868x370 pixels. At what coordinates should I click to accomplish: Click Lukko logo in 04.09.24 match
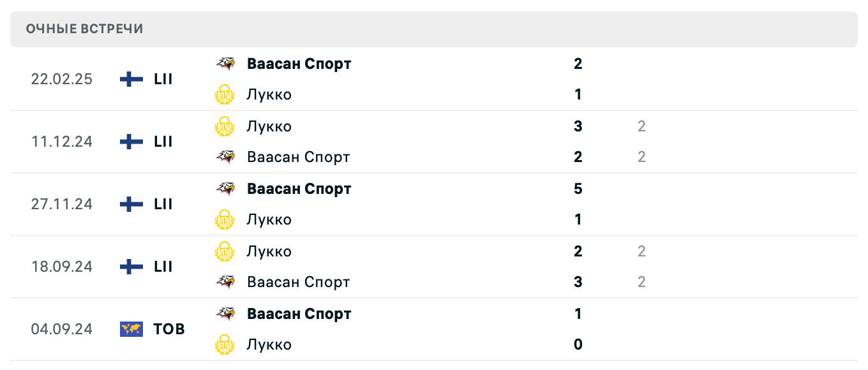coord(225,345)
